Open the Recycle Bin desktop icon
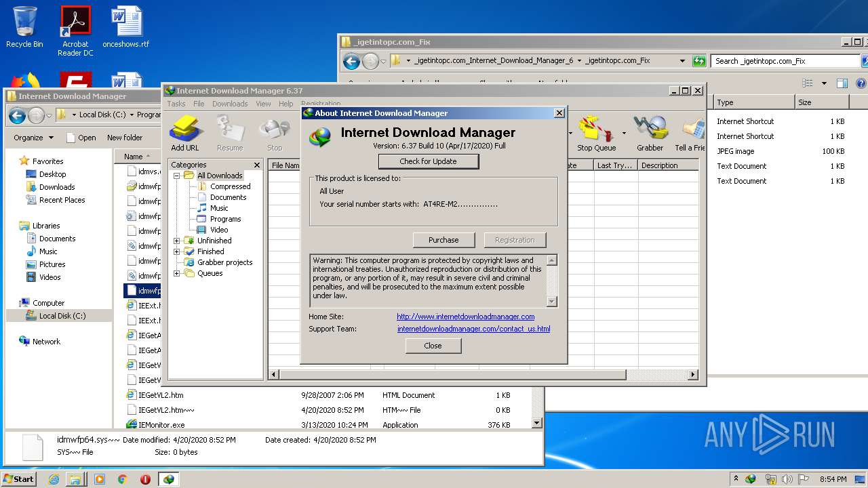The width and height of the screenshot is (868, 488). pyautogui.click(x=24, y=27)
